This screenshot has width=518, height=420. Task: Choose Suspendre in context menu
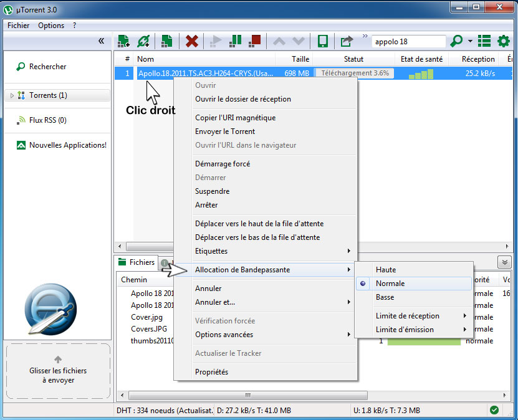pos(266,191)
